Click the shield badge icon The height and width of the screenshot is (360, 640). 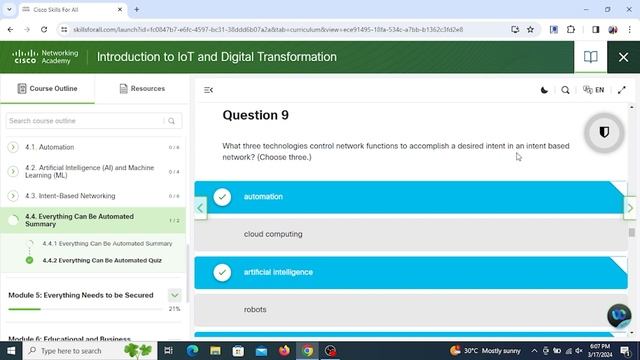pos(604,132)
